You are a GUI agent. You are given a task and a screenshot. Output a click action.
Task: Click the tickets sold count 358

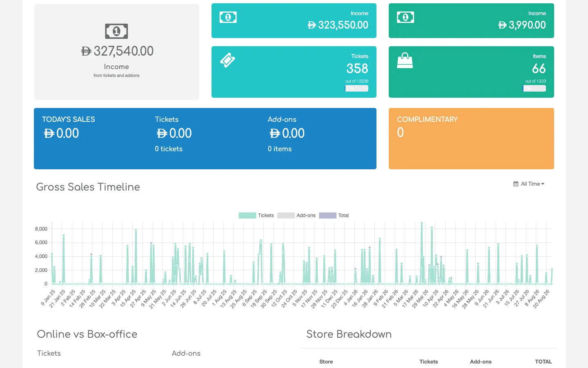(x=357, y=68)
